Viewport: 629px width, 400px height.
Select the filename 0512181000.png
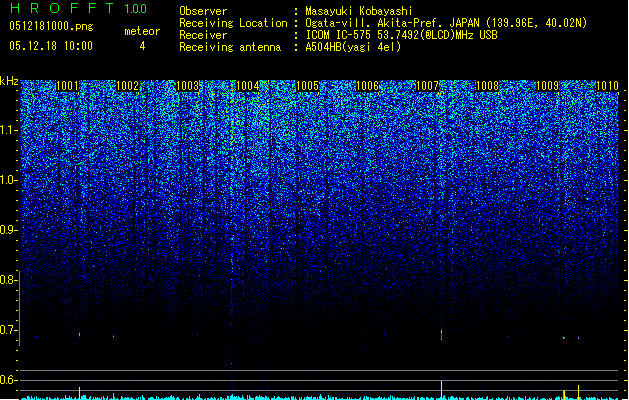pyautogui.click(x=51, y=26)
